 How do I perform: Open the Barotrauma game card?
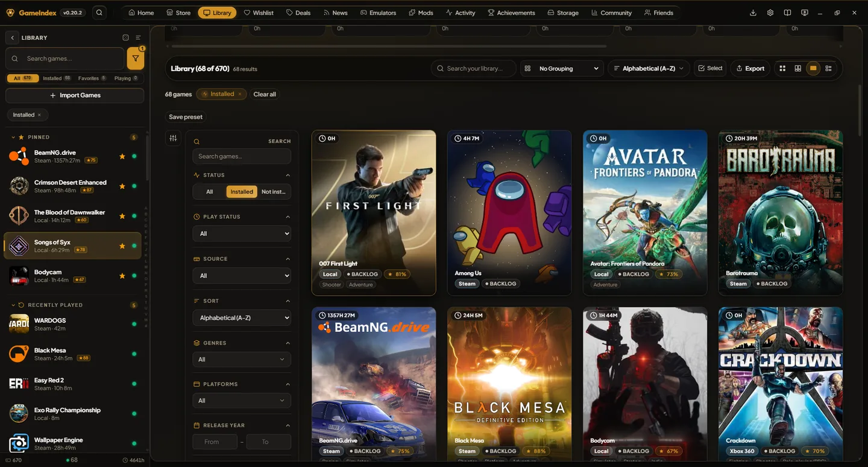[x=781, y=213]
